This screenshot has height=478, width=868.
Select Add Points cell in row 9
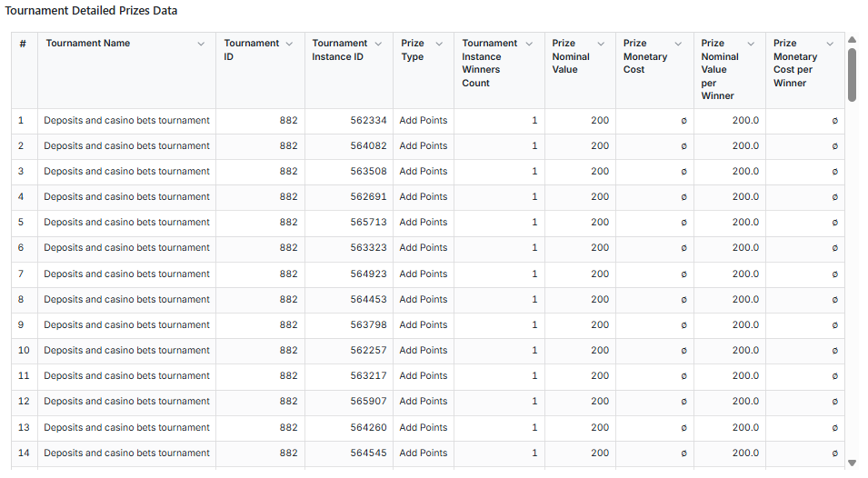click(423, 325)
